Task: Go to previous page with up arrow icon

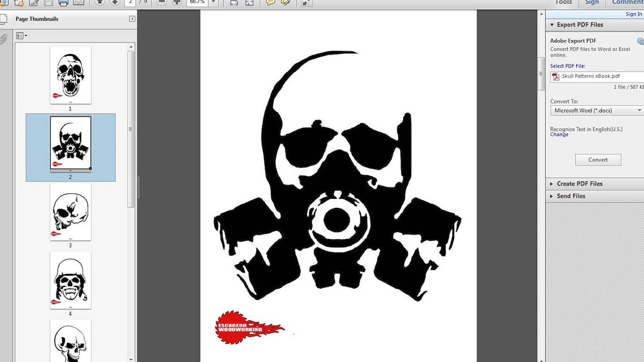Action: click(99, 3)
